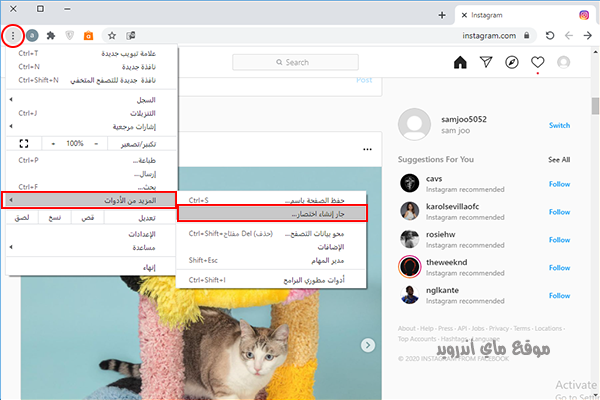Select إرسال cast menu item

[91, 174]
